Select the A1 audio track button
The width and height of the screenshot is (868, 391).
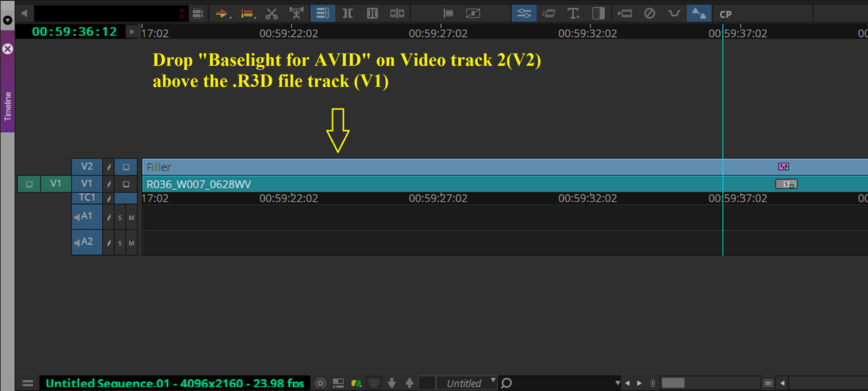tap(87, 217)
